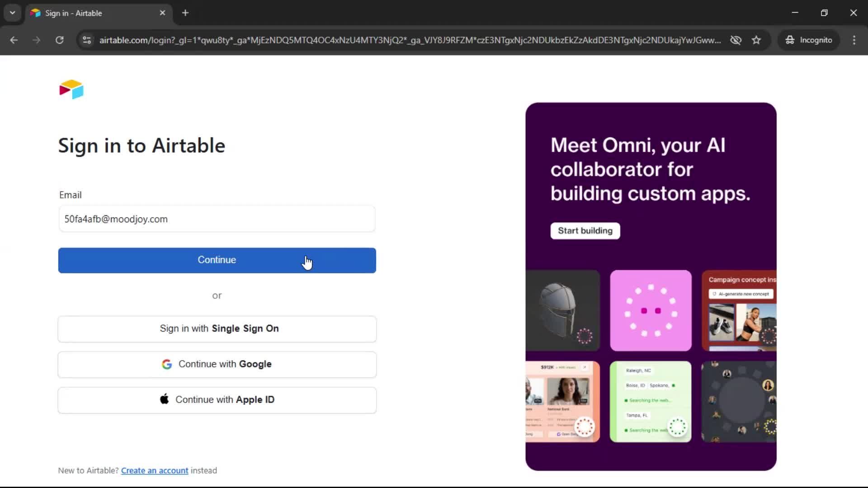Image resolution: width=868 pixels, height=488 pixels.
Task: Select the Sign in - Airtable tab
Action: (x=99, y=13)
